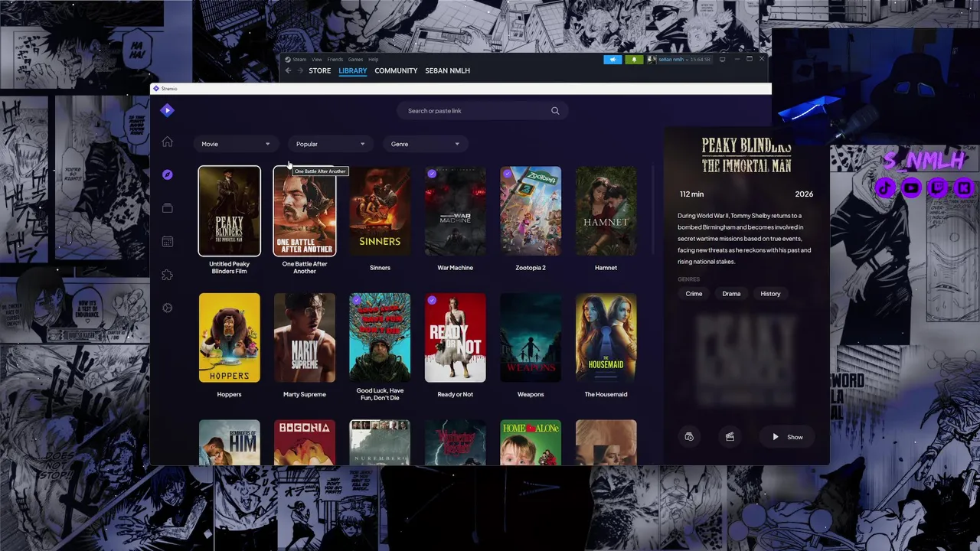Select the One Battle After Another poster
This screenshot has width=980, height=551.
coord(305,211)
